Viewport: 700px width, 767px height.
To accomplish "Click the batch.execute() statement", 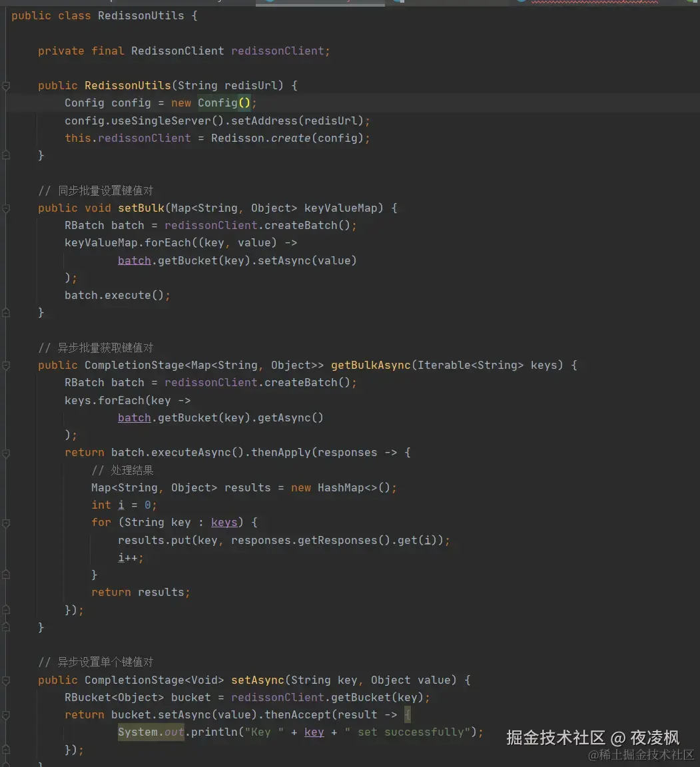I will point(117,295).
